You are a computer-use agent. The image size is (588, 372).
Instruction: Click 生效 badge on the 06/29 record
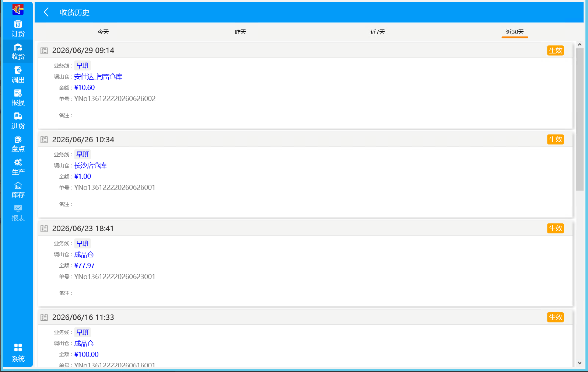[x=555, y=51]
